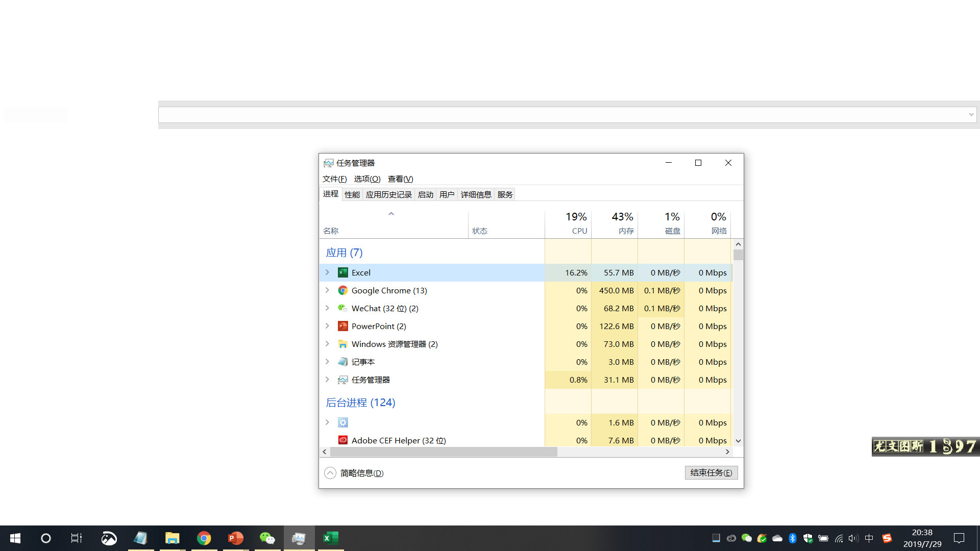980x551 pixels.
Task: Open the dropdown arrow of top combo box
Action: pos(971,115)
